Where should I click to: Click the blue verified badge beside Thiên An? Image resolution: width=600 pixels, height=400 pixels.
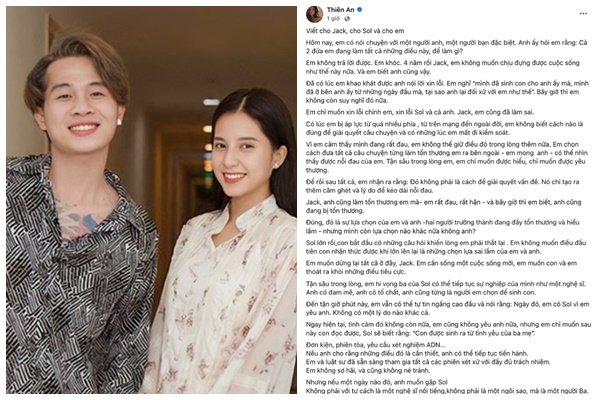(x=360, y=10)
